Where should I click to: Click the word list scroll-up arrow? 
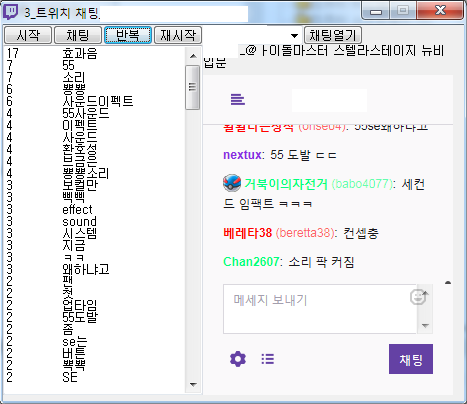pos(193,56)
